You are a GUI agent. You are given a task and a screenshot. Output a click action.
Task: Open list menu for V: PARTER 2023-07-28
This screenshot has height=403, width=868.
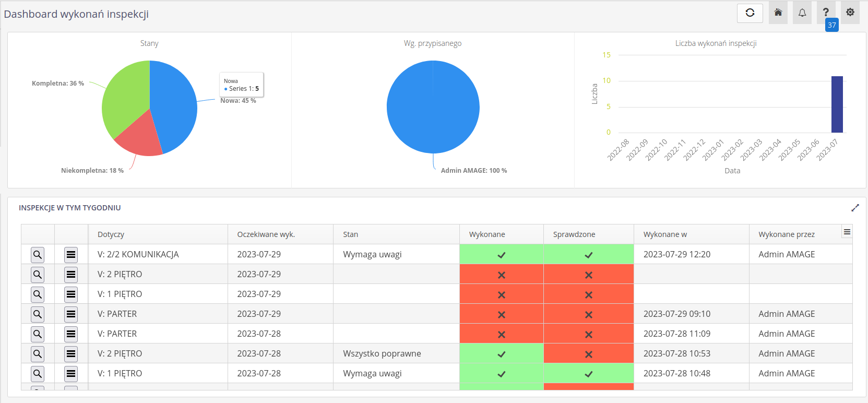point(71,334)
